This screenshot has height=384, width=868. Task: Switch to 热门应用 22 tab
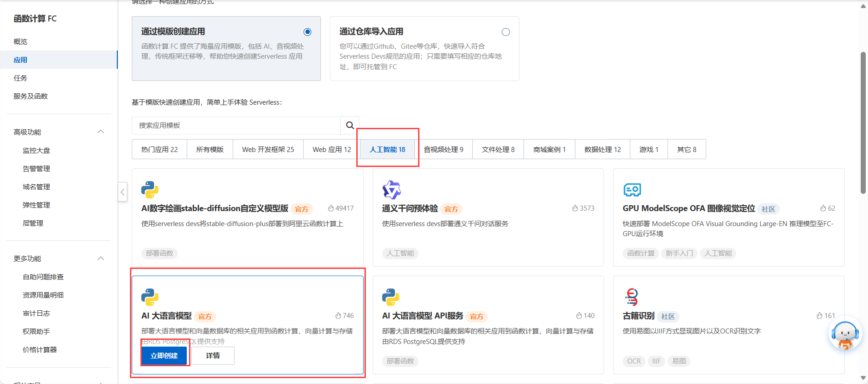point(160,149)
